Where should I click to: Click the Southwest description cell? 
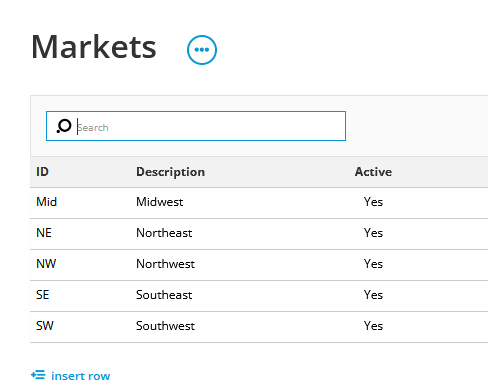(x=165, y=326)
